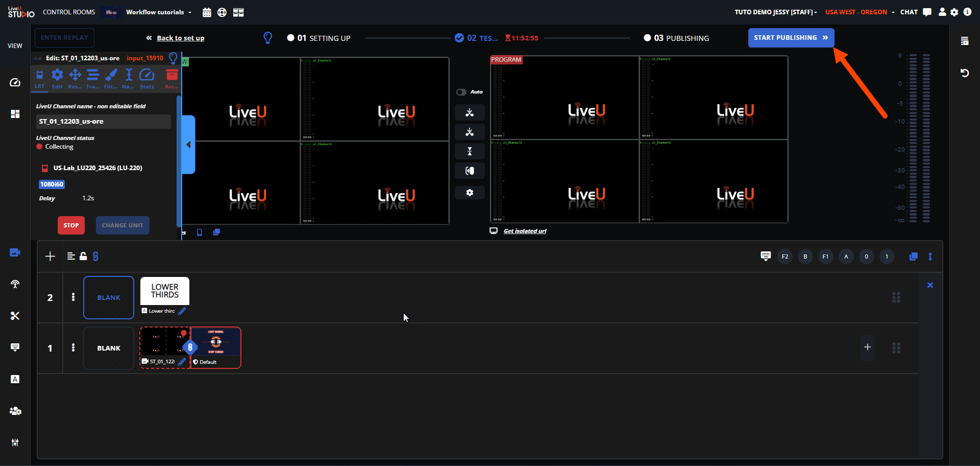980x466 pixels.
Task: Open the scissors clip icon in the left sidebar
Action: click(15, 316)
